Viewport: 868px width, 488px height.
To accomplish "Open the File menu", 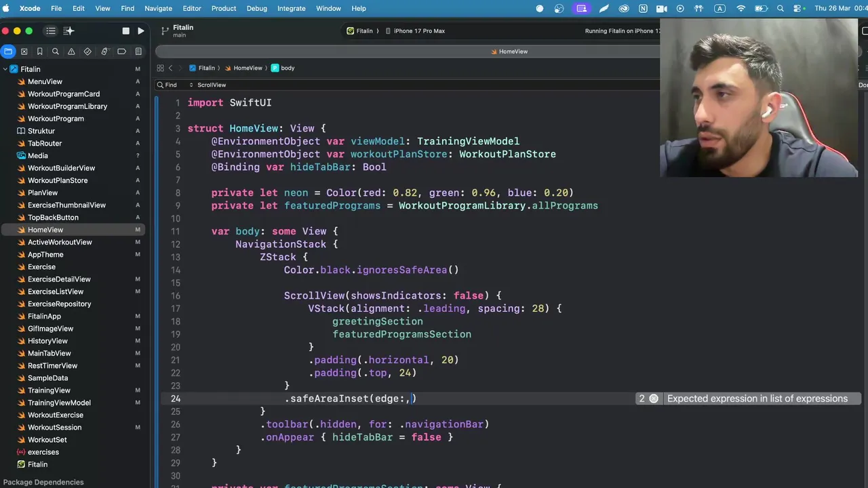I will coord(56,8).
